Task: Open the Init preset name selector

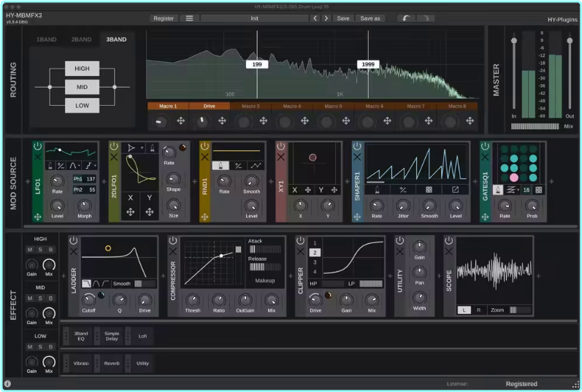Action: pyautogui.click(x=255, y=18)
